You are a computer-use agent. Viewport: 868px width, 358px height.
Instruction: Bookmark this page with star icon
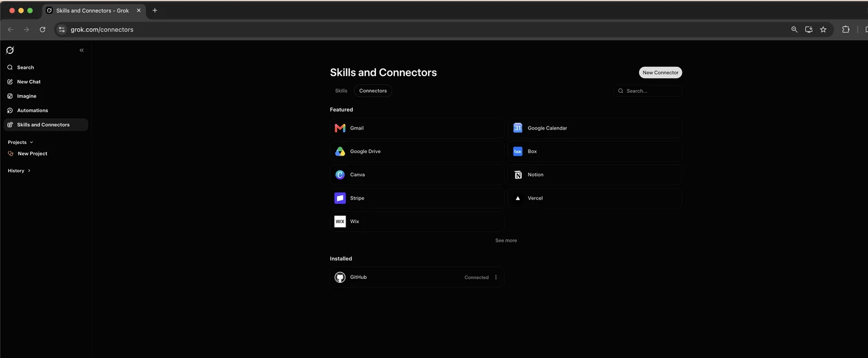(823, 29)
